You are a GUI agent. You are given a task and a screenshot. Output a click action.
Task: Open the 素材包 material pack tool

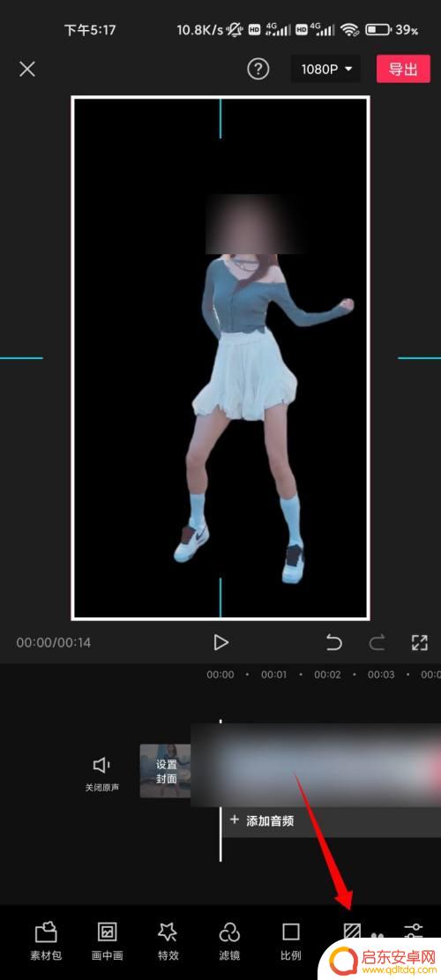(x=46, y=940)
